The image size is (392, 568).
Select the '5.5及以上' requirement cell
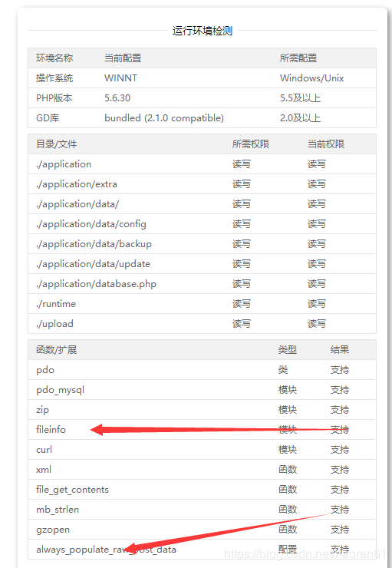click(300, 97)
